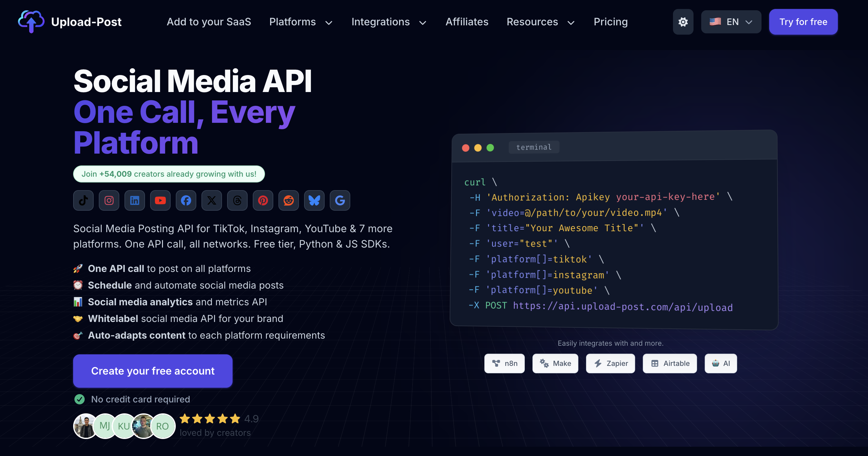Click the first creator avatar photo
The image size is (868, 456).
86,426
